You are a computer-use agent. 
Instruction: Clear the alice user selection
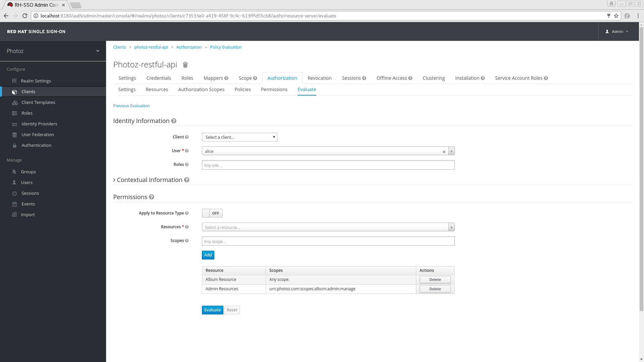pos(444,152)
